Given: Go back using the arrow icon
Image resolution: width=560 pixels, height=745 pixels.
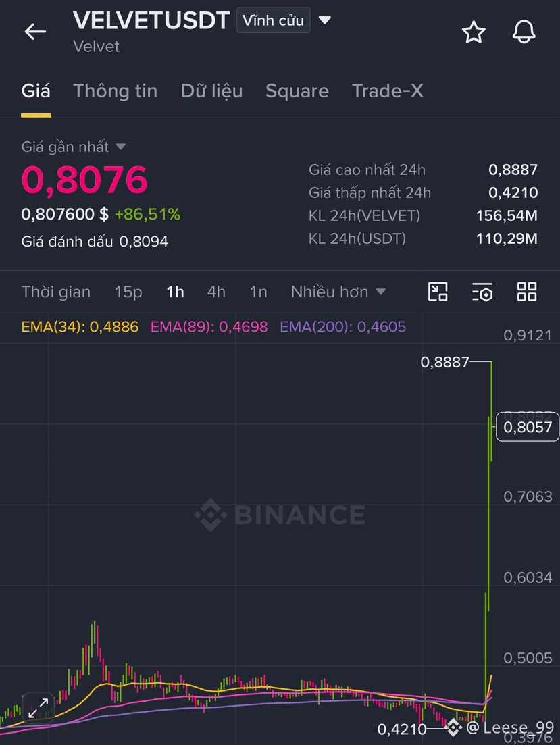Looking at the screenshot, I should 35,32.
